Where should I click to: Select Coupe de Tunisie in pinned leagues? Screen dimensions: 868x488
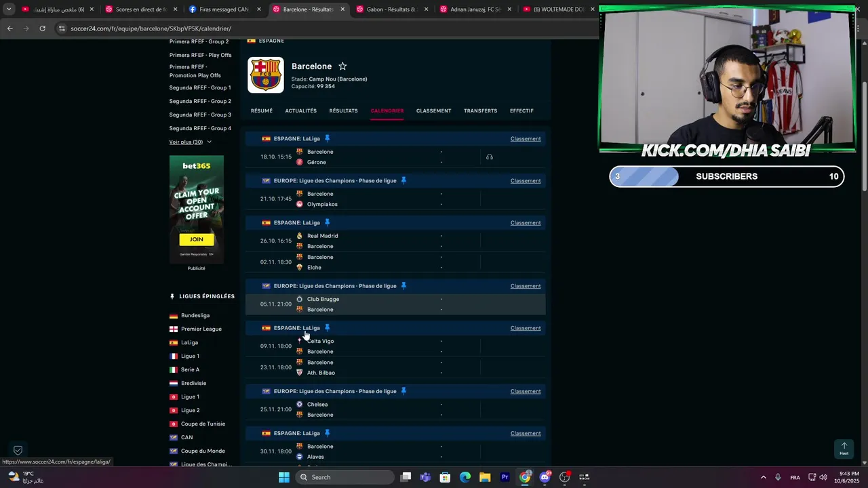click(203, 424)
